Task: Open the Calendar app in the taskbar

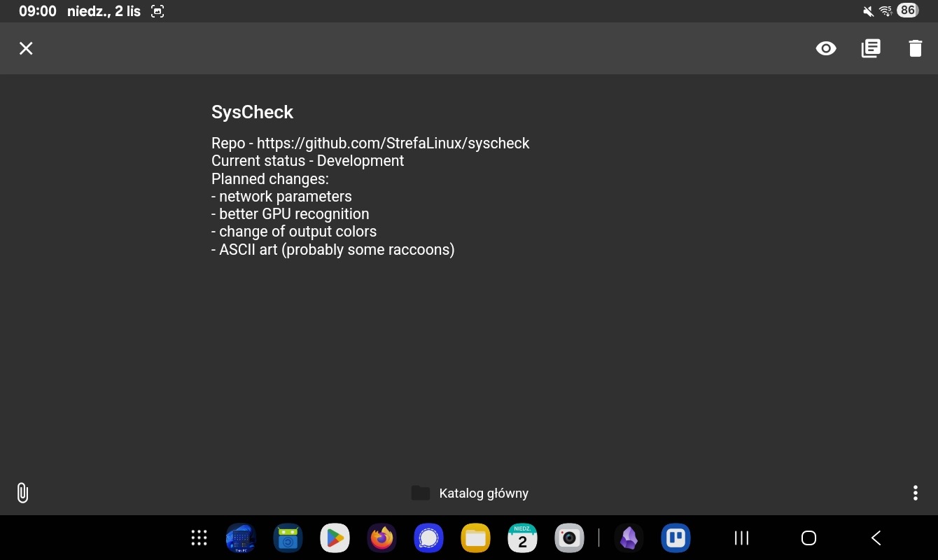Action: (522, 538)
